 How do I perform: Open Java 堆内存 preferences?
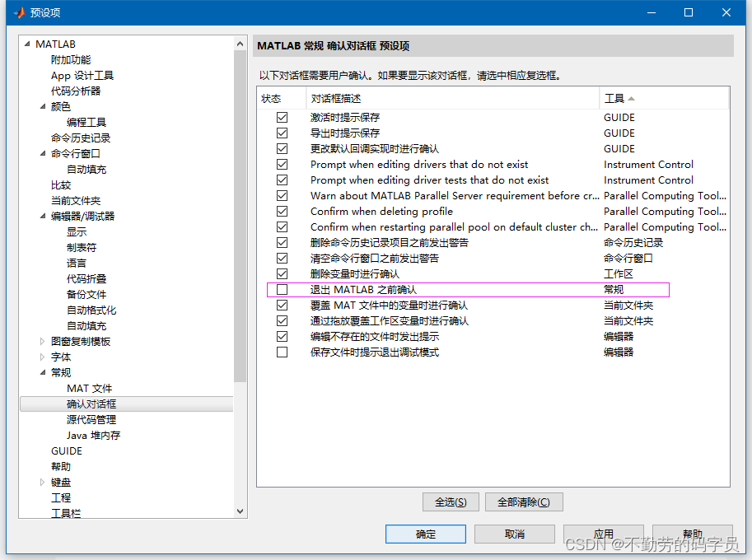[x=94, y=436]
